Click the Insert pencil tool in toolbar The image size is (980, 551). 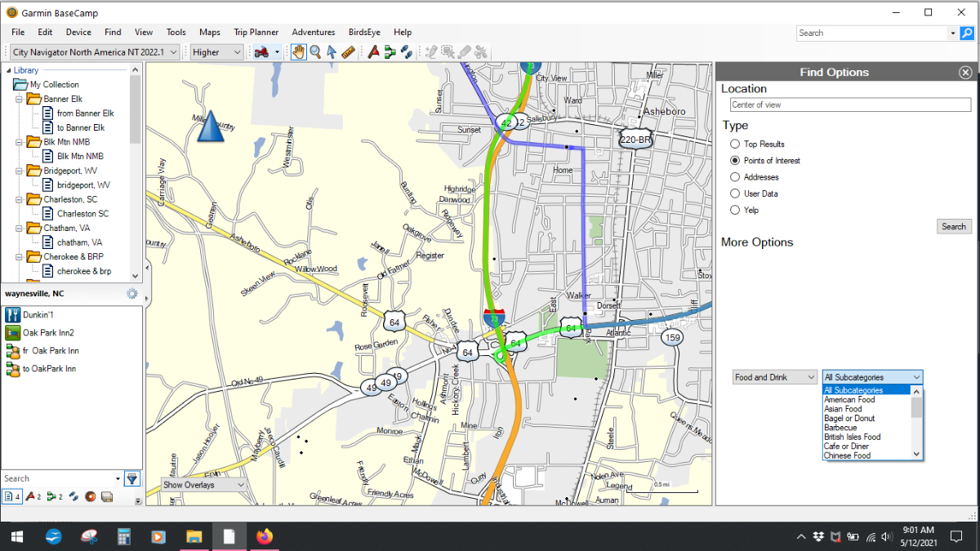click(432, 52)
